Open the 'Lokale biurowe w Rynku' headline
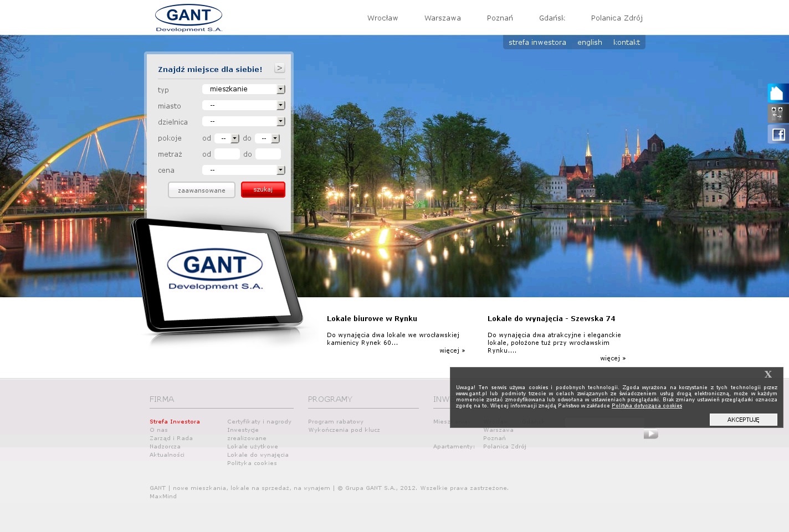Viewport: 789px width, 532px height. 372,318
